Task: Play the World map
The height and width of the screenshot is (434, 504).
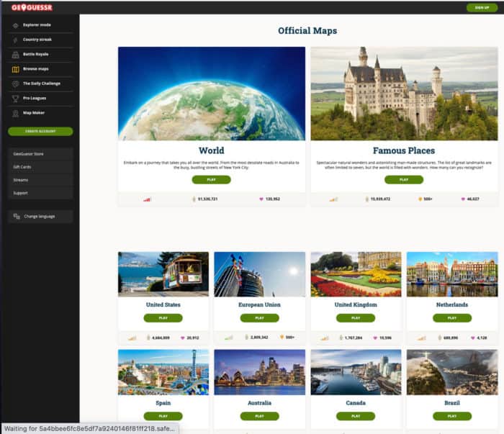Action: (211, 180)
